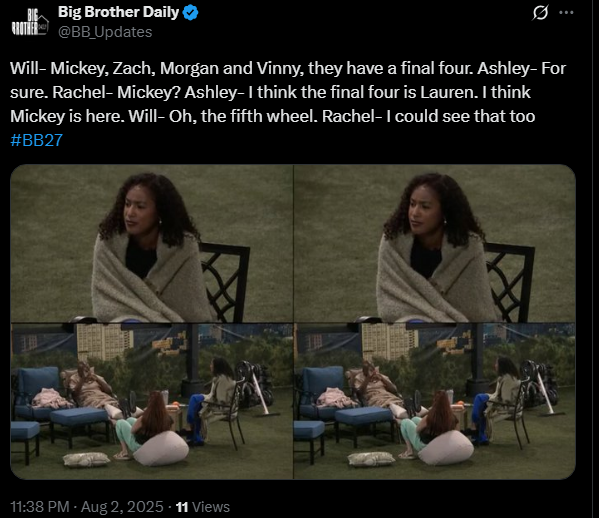Open the top-right close-up photo of the woman in the blanket

click(435, 243)
